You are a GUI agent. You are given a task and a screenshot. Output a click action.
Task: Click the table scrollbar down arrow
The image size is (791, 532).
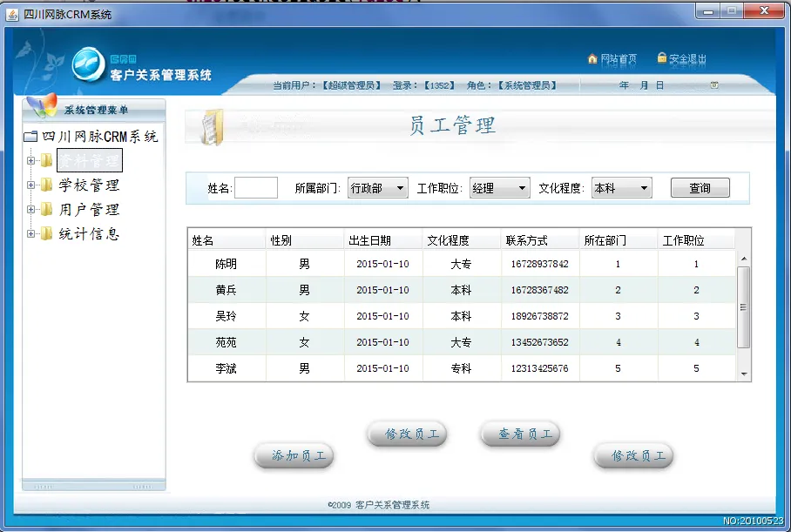click(x=744, y=374)
